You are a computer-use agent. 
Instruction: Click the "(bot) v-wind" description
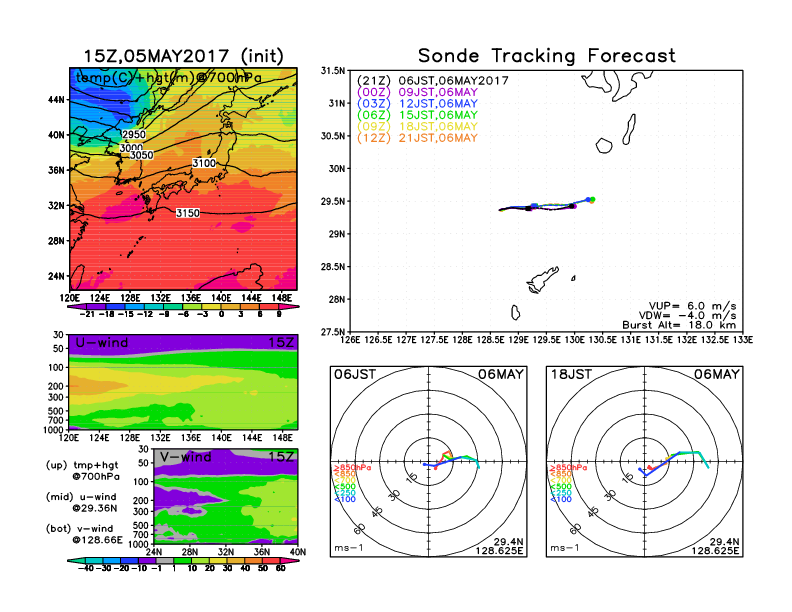click(79, 529)
